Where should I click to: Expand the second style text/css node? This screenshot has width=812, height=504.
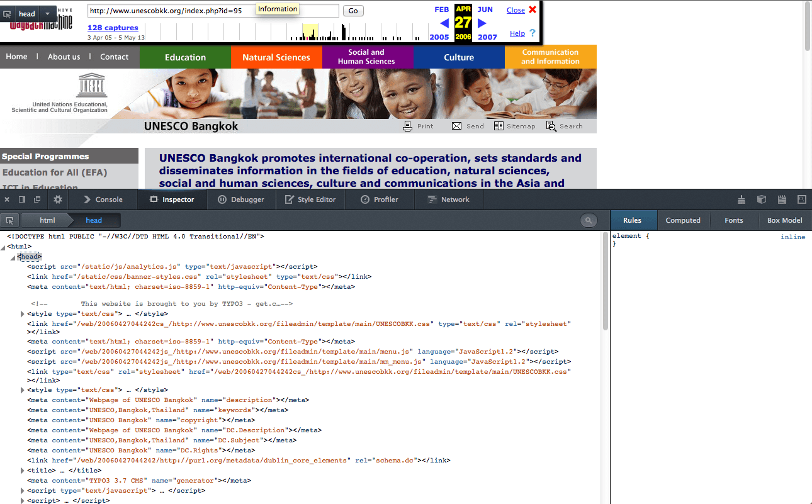pyautogui.click(x=23, y=390)
